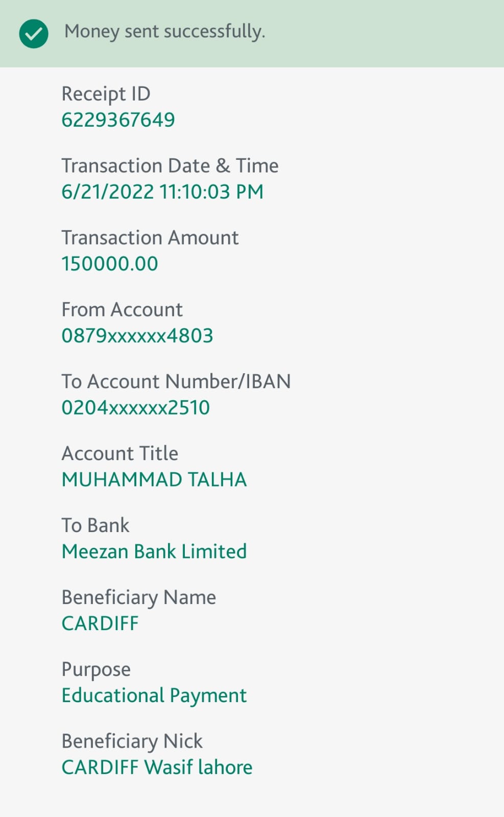Tap the To Account Number/IBAN label
This screenshot has height=817, width=504.
click(x=176, y=382)
